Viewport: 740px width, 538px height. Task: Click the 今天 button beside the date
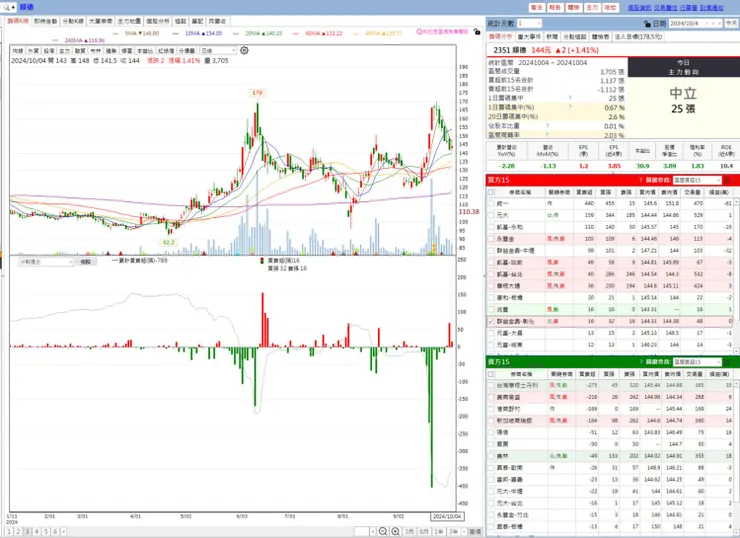pyautogui.click(x=731, y=23)
